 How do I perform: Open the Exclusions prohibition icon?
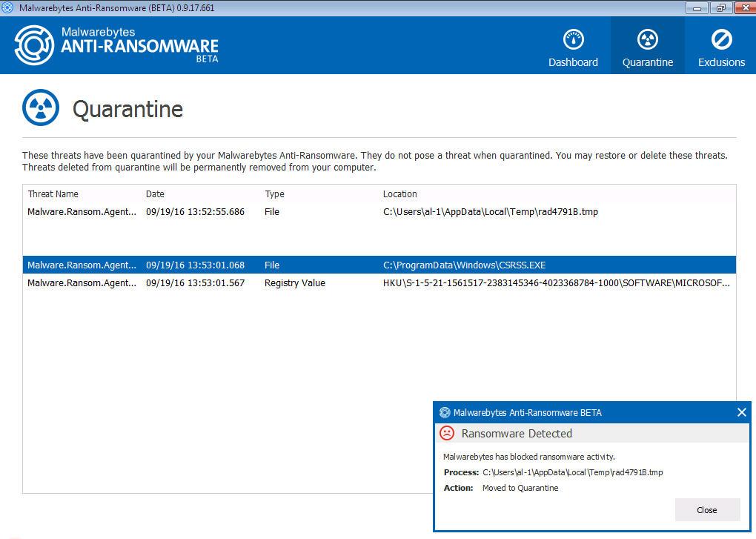click(721, 39)
